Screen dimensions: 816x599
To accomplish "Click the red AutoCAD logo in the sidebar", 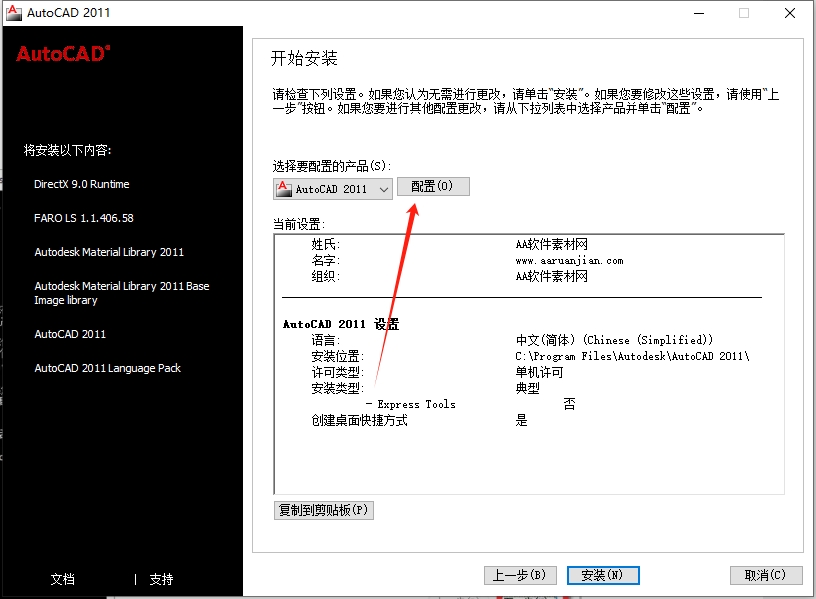I will 63,54.
